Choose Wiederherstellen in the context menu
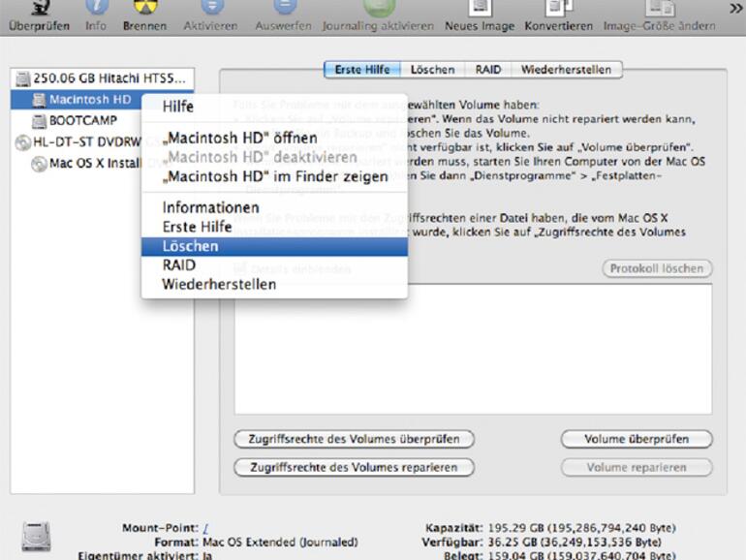Viewport: 746px width, 560px height. coord(274,285)
